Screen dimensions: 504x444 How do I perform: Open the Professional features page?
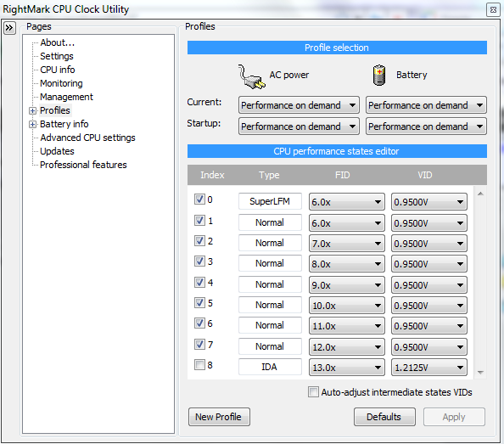click(x=83, y=165)
